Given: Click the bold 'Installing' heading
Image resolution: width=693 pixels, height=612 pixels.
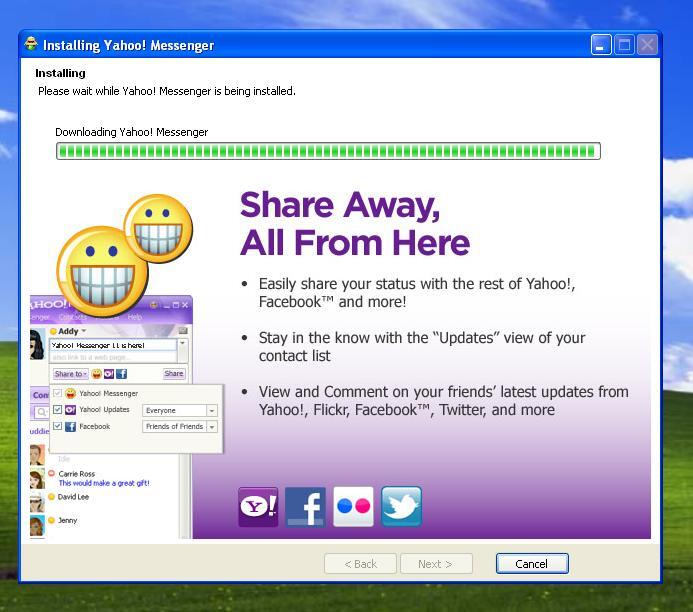Looking at the screenshot, I should tap(60, 73).
